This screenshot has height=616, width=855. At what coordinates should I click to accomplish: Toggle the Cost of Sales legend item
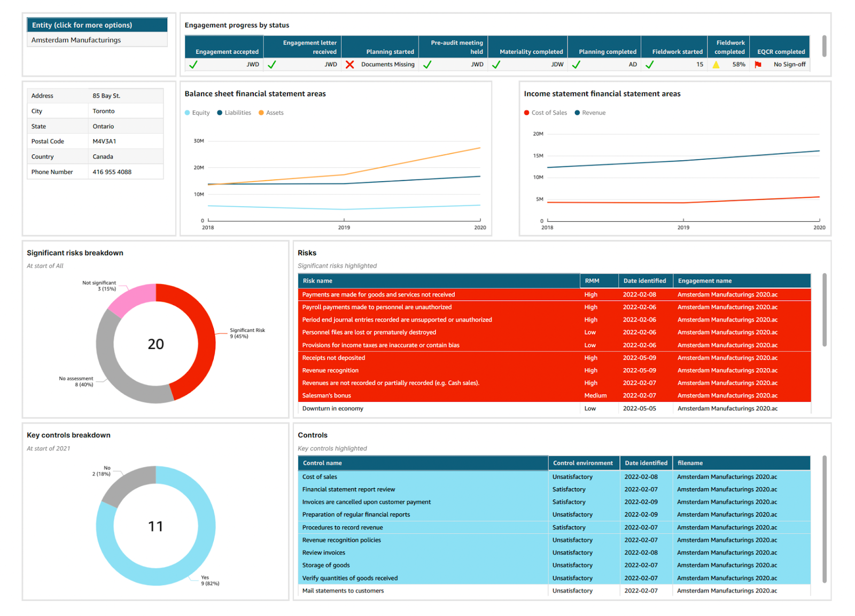545,113
